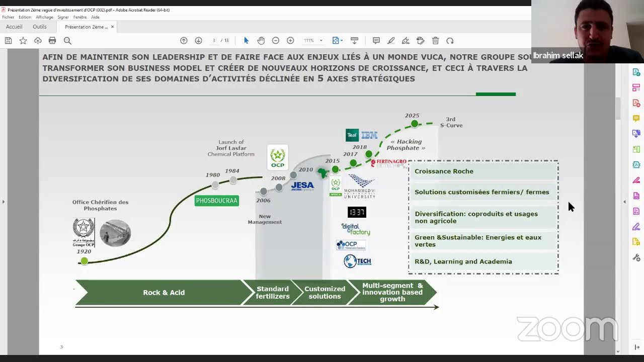Click Solutions customisées fermiers/ fermes text
This screenshot has height=362, width=644.
(481, 192)
